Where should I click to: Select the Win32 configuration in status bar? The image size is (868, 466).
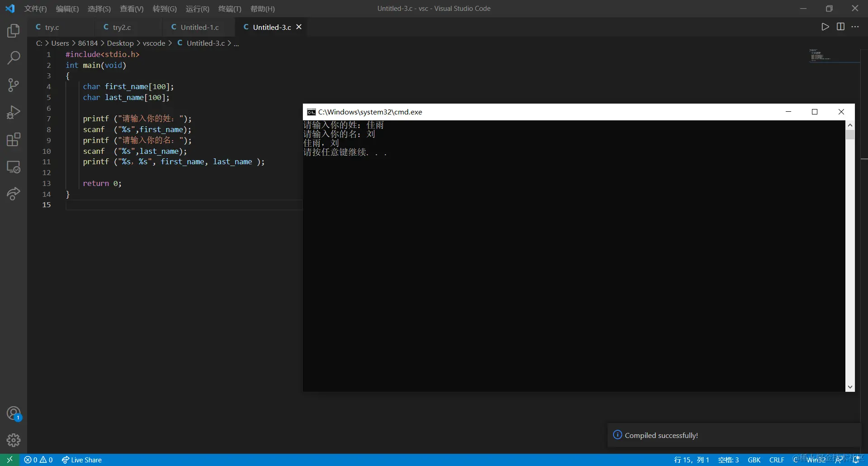tap(816, 460)
